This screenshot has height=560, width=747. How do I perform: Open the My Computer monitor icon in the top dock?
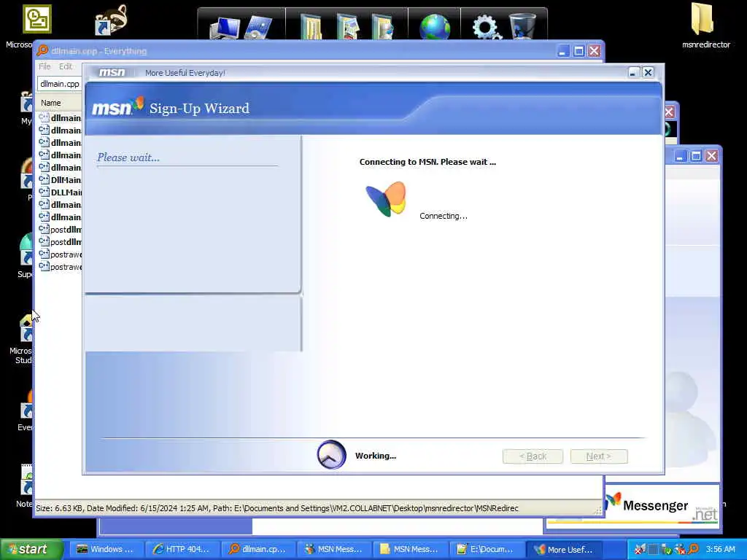coord(225,28)
